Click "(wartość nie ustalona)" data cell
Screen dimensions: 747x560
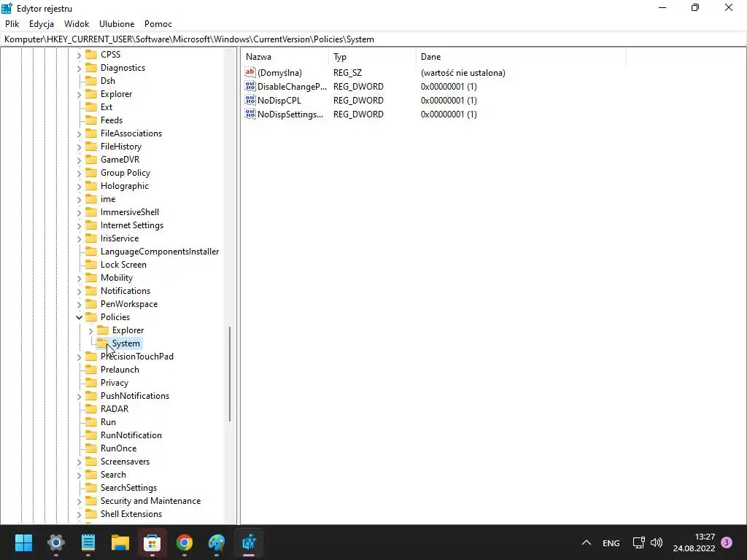tap(463, 73)
